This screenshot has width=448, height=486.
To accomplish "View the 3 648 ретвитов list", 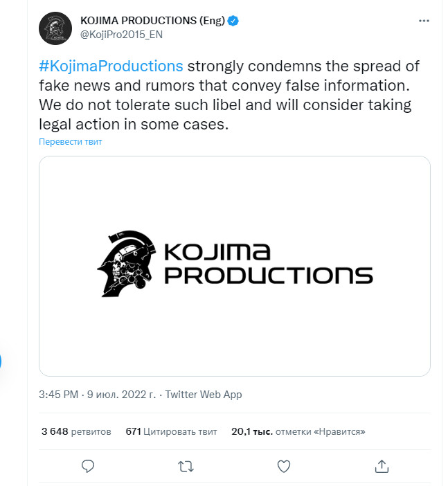I will click(75, 431).
